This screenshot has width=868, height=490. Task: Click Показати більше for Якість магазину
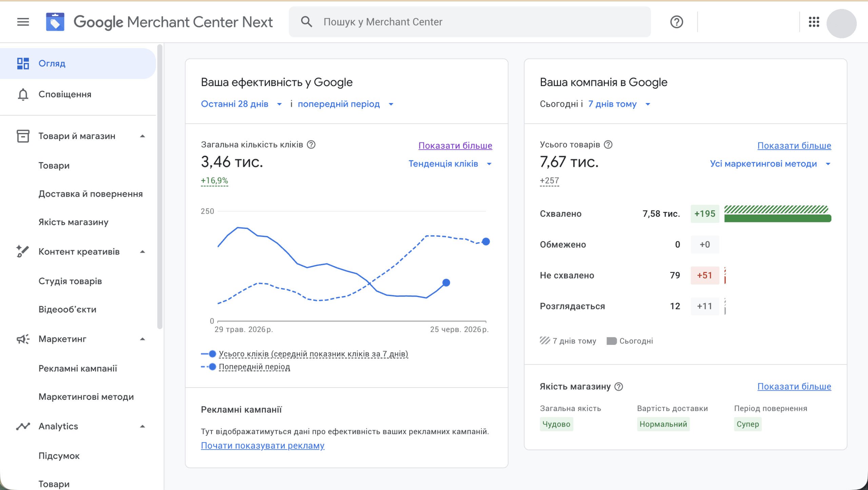[x=794, y=387]
